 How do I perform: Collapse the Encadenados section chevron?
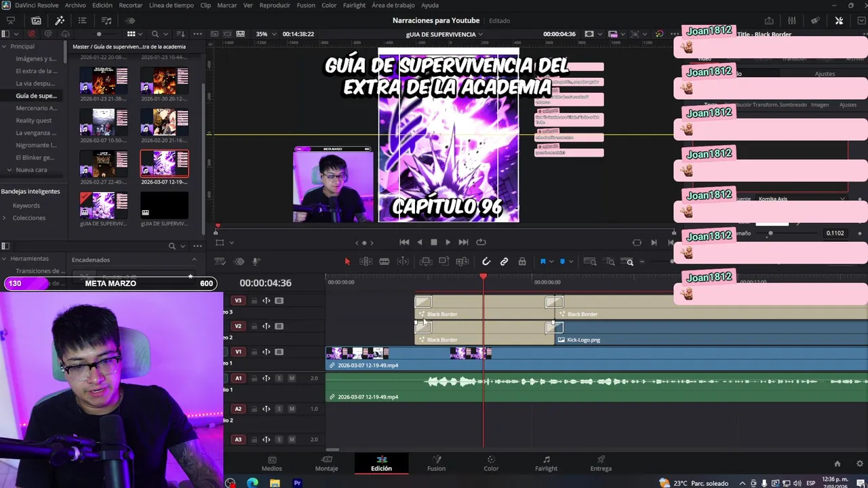(194, 260)
